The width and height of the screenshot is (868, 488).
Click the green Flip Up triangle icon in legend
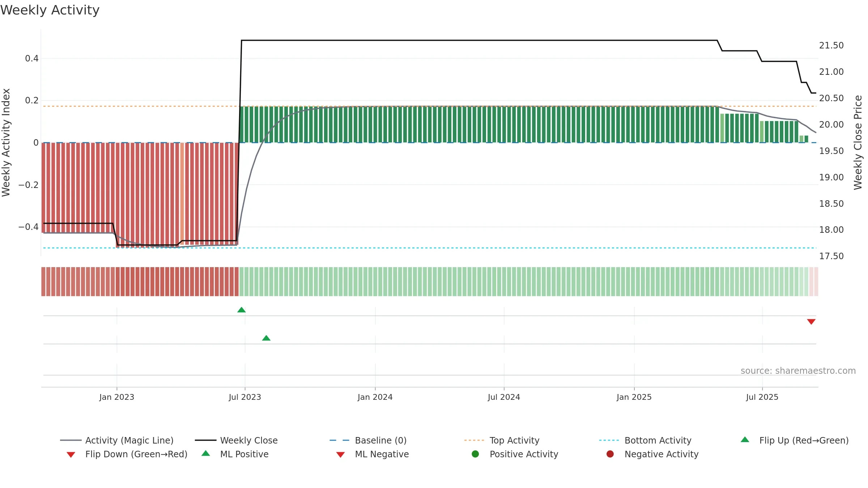(745, 440)
